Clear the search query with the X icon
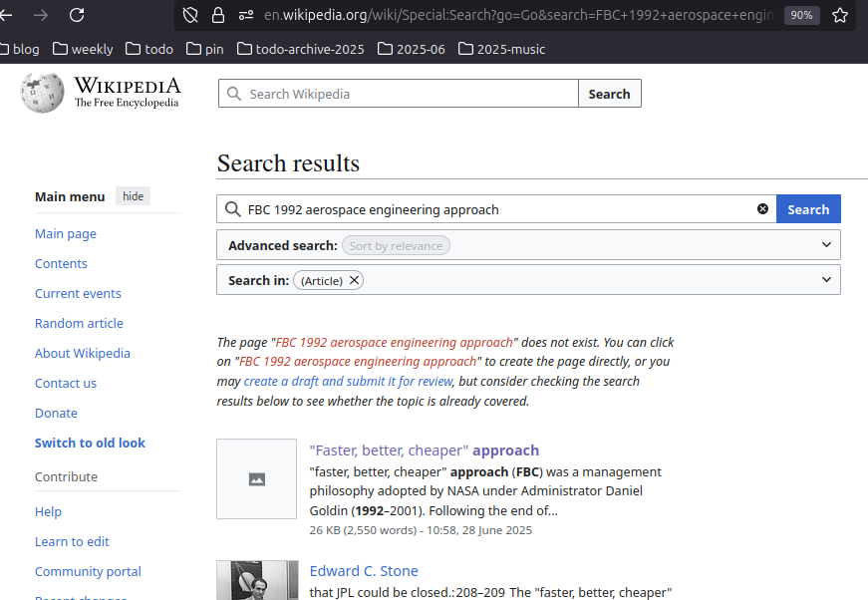 pyautogui.click(x=762, y=208)
